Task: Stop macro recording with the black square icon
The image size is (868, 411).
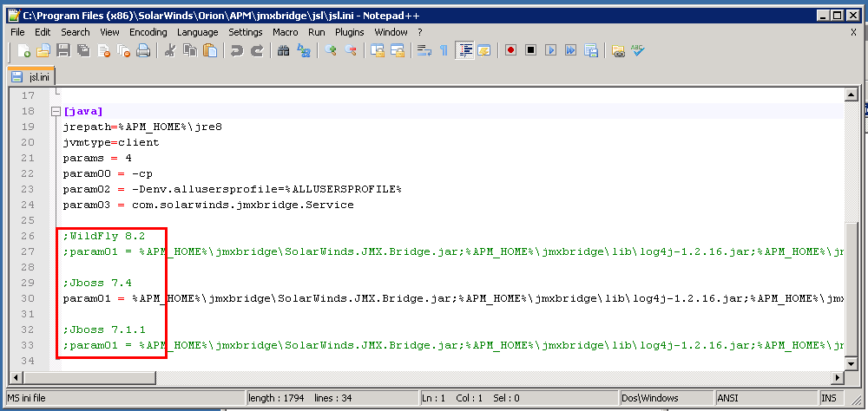Action: coord(530,51)
